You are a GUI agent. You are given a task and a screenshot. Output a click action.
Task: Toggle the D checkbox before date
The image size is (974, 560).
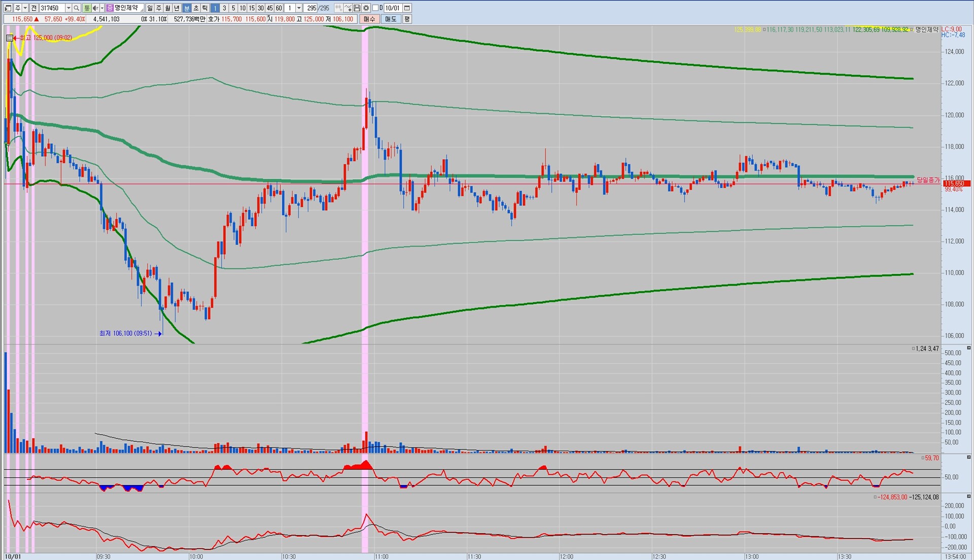[376, 8]
